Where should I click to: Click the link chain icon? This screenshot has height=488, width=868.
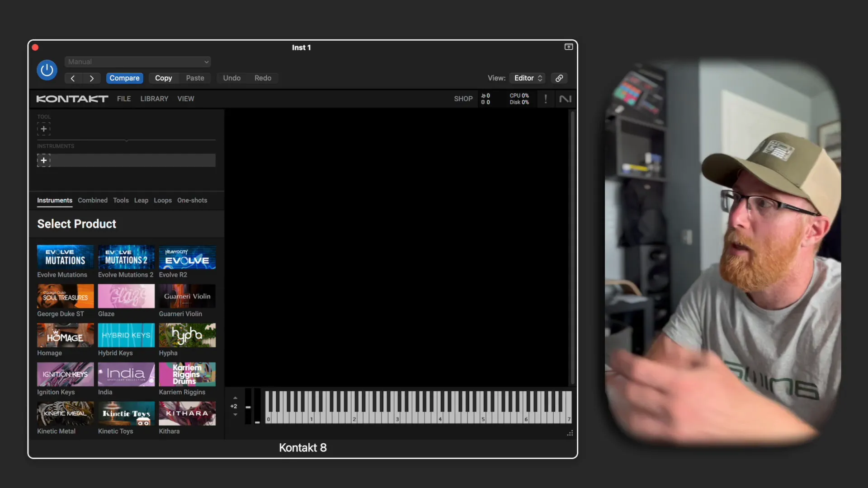click(559, 78)
